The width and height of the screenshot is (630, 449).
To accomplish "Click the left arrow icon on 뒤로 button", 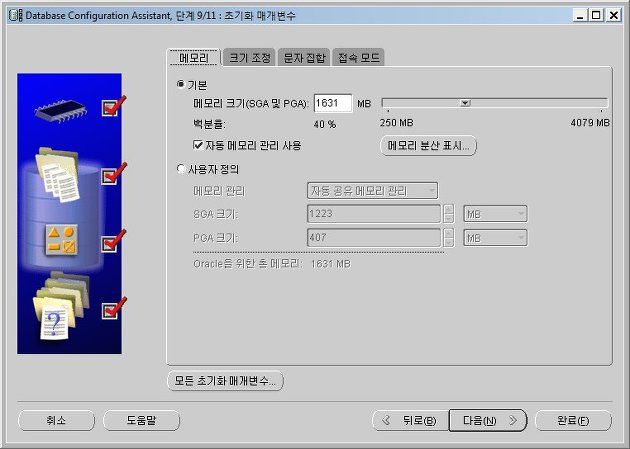I will coord(386,420).
